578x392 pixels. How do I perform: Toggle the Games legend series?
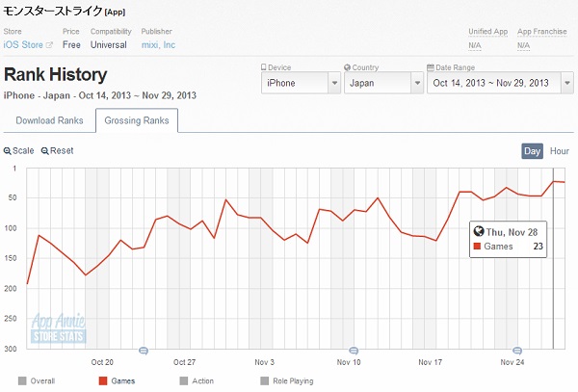(x=104, y=380)
